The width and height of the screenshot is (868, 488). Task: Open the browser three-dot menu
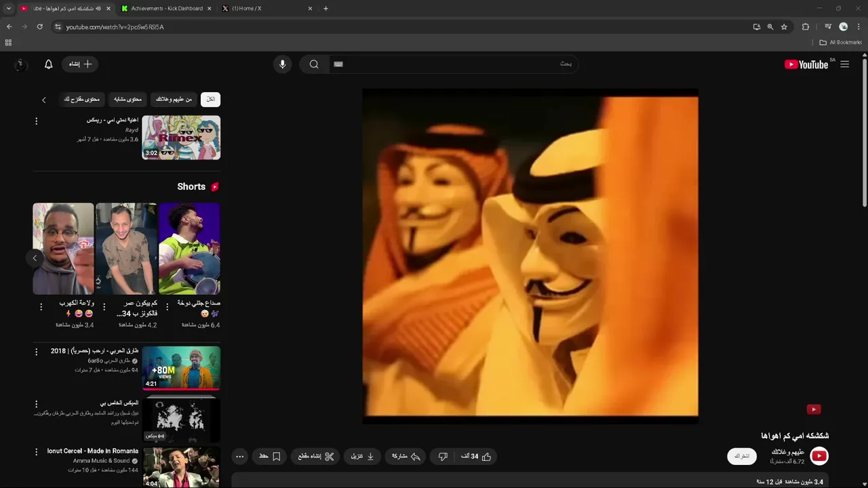(859, 26)
